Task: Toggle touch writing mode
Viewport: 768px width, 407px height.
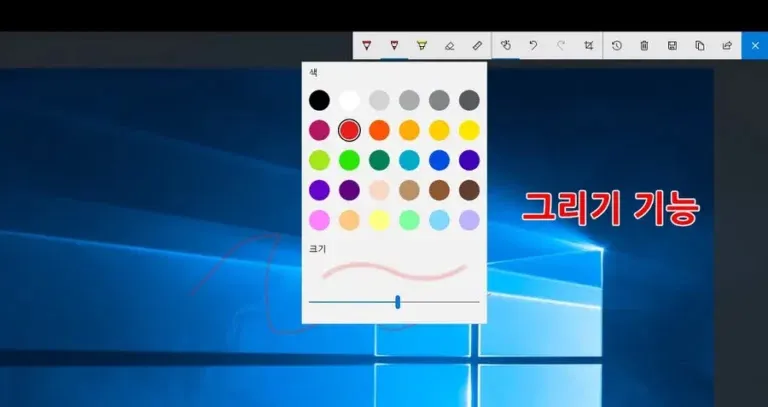Action: (x=506, y=46)
